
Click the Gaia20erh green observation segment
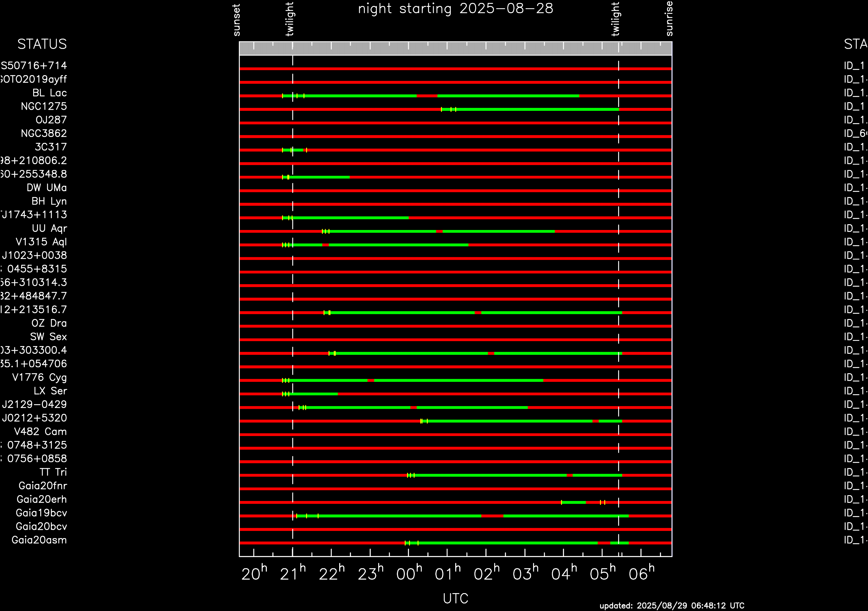click(574, 502)
